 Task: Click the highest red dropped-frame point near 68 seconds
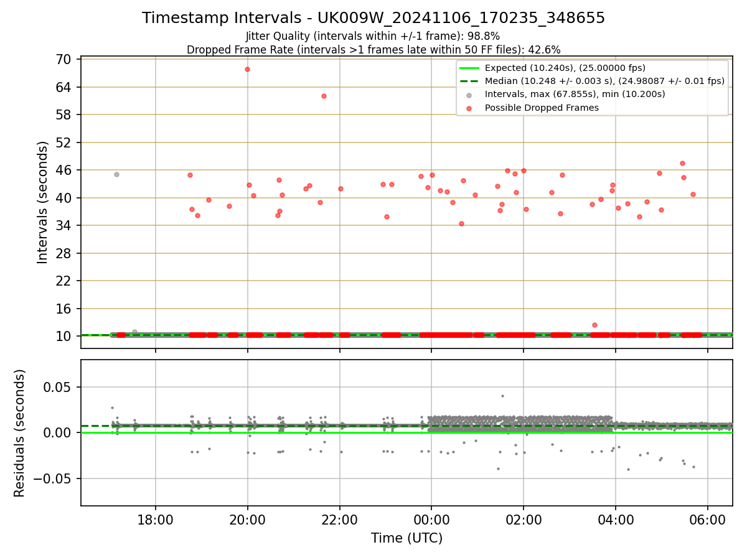pyautogui.click(x=247, y=69)
